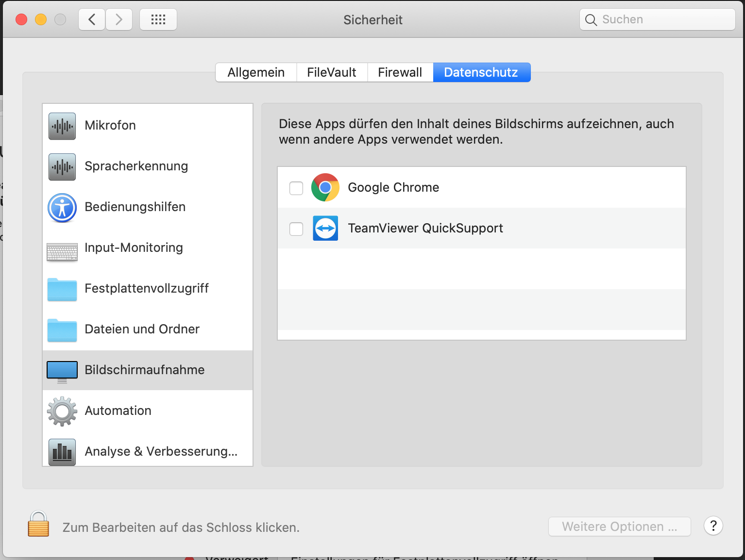Click the Weitere Optionen button
Viewport: 745px width, 560px height.
click(619, 526)
